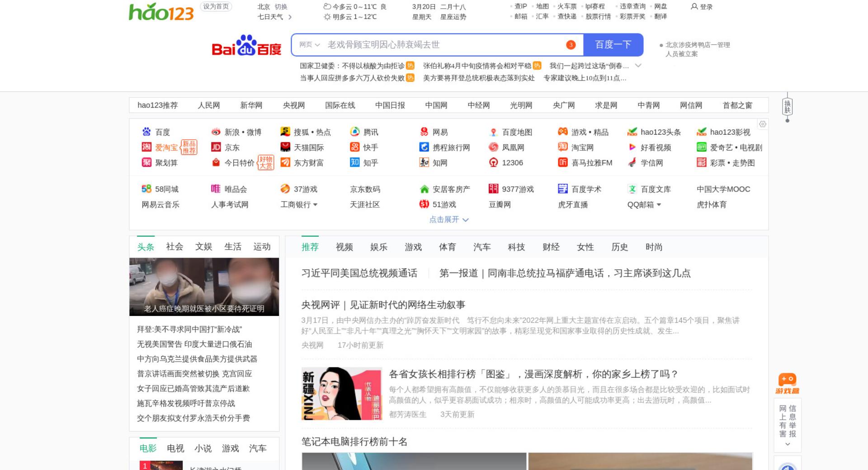The height and width of the screenshot is (470, 868).
Task: Switch to the 文娱 news tab
Action: (204, 247)
